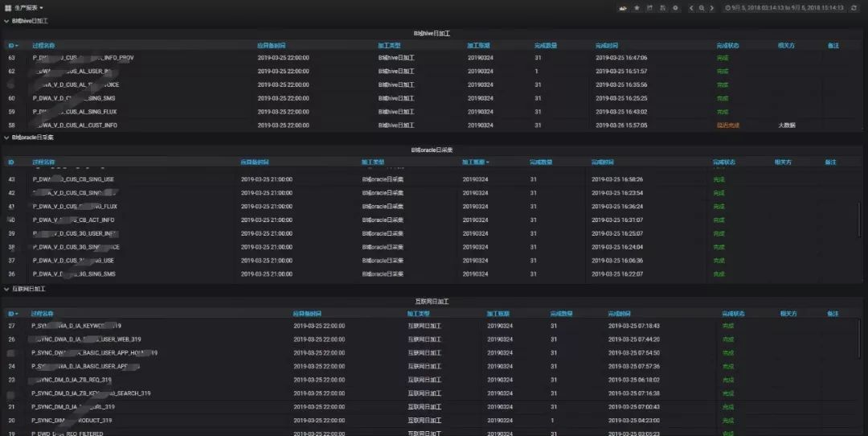868x436 pixels.
Task: Click completion time 2019-03-25 07:18:43
Action: (x=634, y=326)
